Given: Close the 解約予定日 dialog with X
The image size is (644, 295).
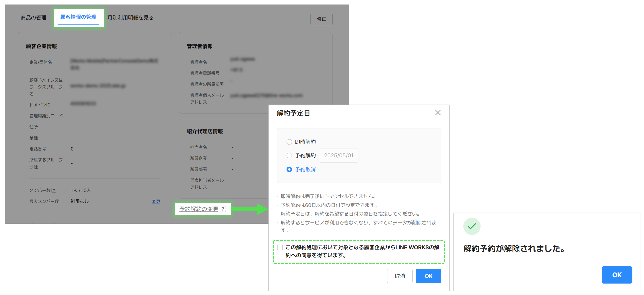Looking at the screenshot, I should pos(437,113).
